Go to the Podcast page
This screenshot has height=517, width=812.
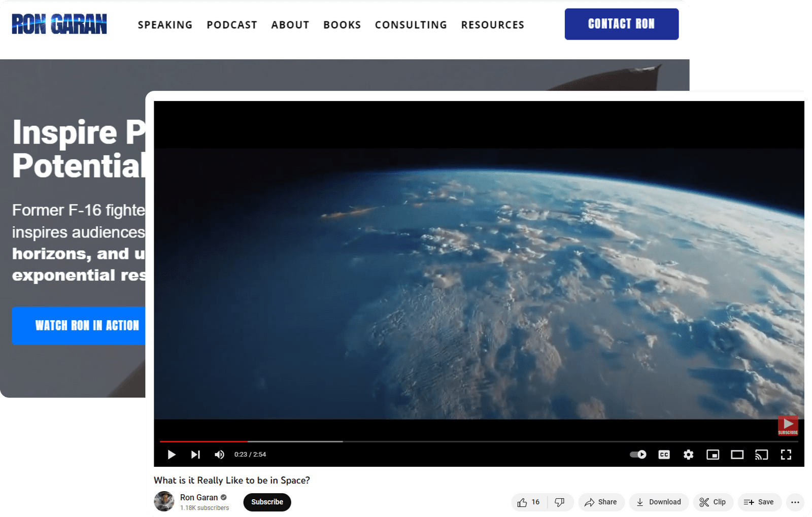[232, 25]
